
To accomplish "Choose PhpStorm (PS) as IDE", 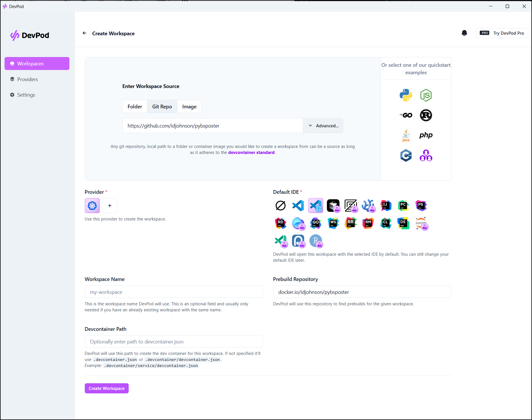I will 421,206.
